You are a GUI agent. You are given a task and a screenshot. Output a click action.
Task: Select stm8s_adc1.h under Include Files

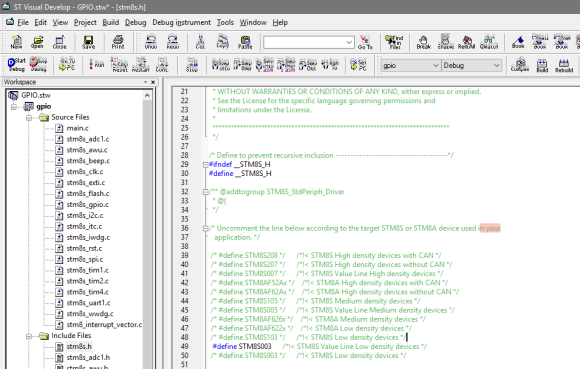click(x=88, y=358)
